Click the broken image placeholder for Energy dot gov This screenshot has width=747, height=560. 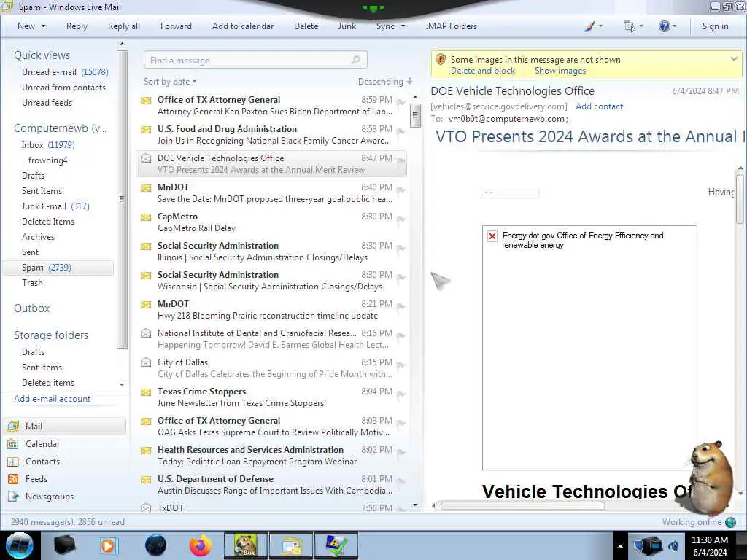tap(492, 236)
